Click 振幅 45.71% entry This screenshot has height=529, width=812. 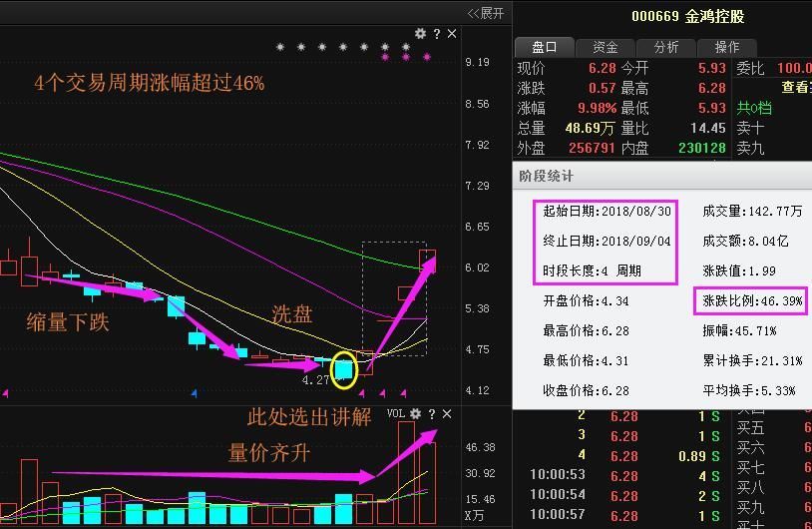click(739, 330)
